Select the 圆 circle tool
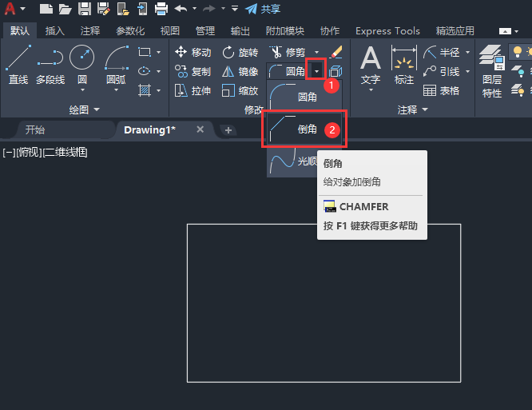Image resolution: width=532 pixels, height=410 pixels. click(81, 64)
